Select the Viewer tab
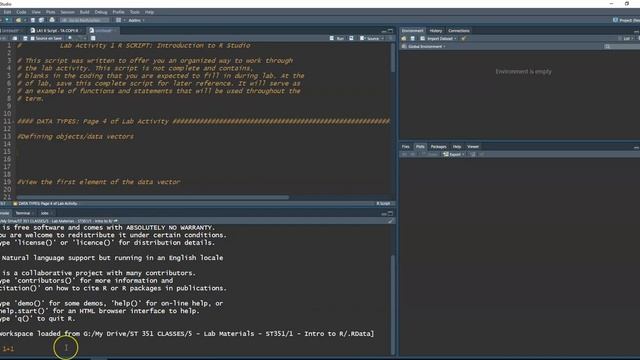 point(473,147)
